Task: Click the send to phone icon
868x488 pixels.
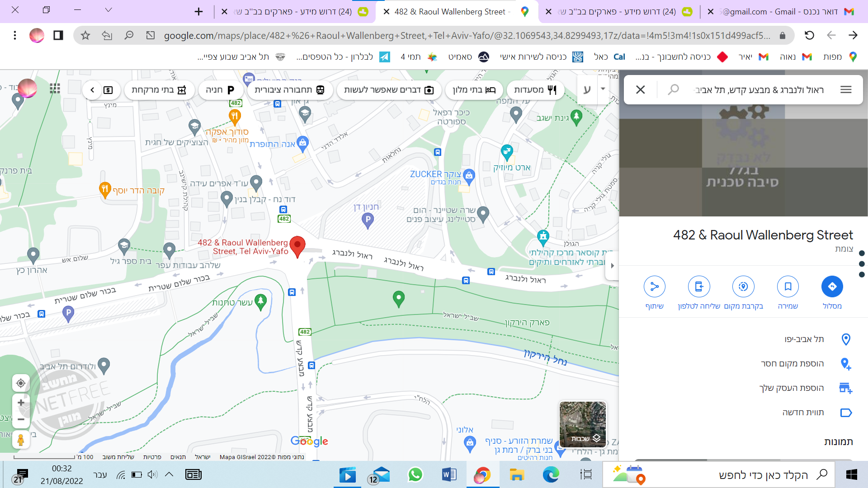Action: [699, 286]
